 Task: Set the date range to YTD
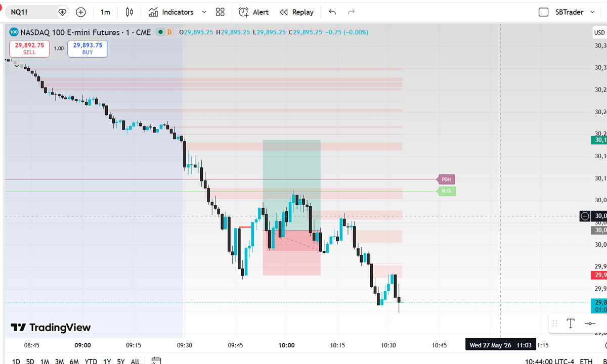[91, 361]
